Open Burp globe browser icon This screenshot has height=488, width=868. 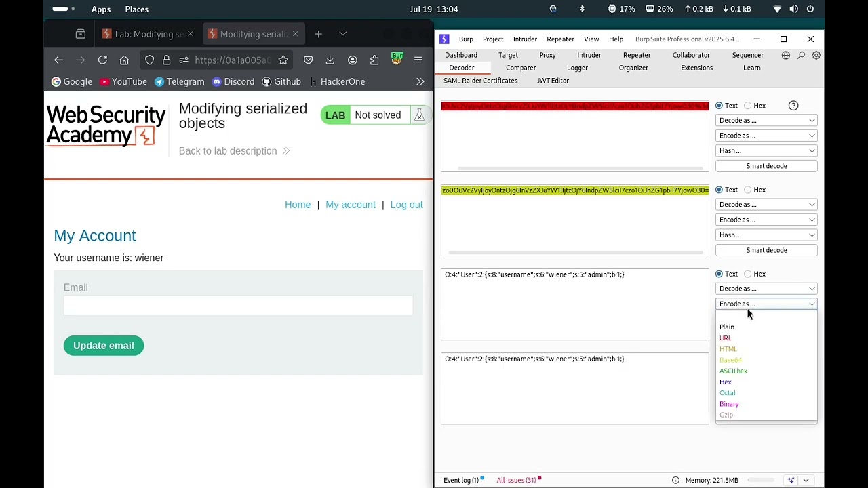click(x=785, y=55)
